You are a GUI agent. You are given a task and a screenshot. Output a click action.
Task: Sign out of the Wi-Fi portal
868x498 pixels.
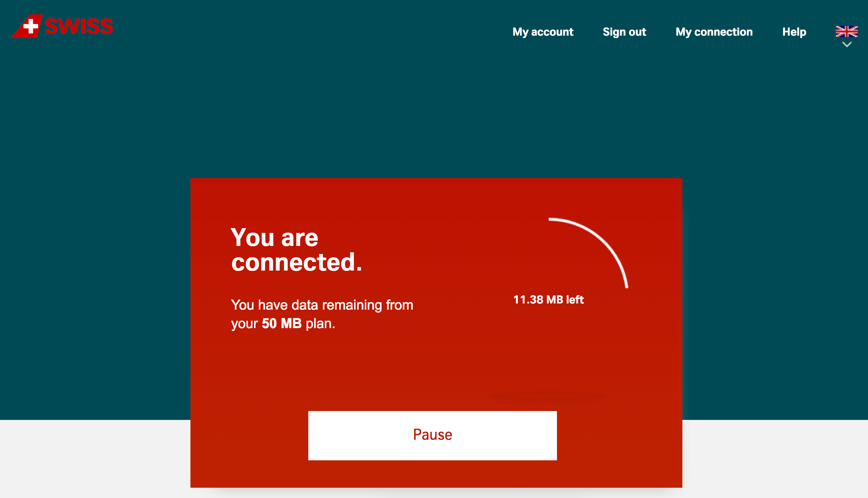624,32
